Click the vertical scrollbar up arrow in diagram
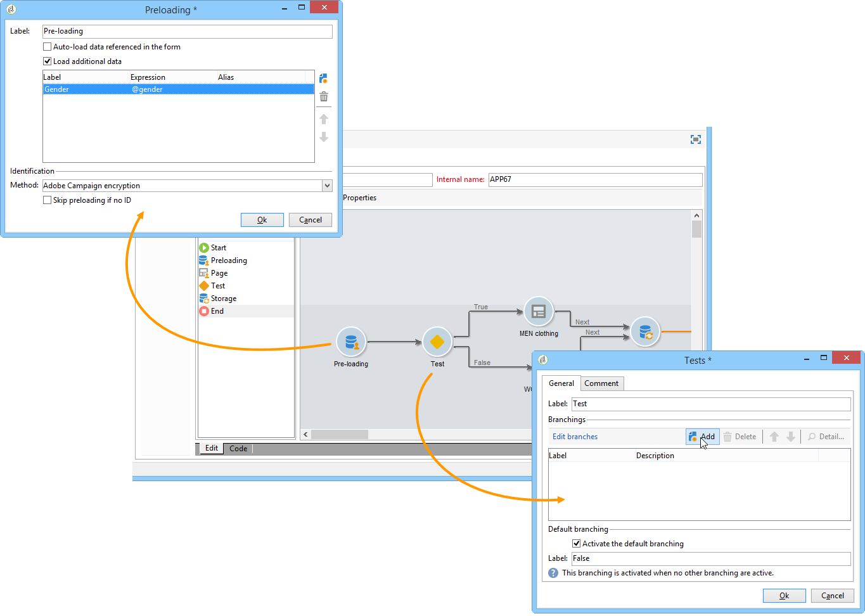This screenshot has height=616, width=865. [696, 215]
